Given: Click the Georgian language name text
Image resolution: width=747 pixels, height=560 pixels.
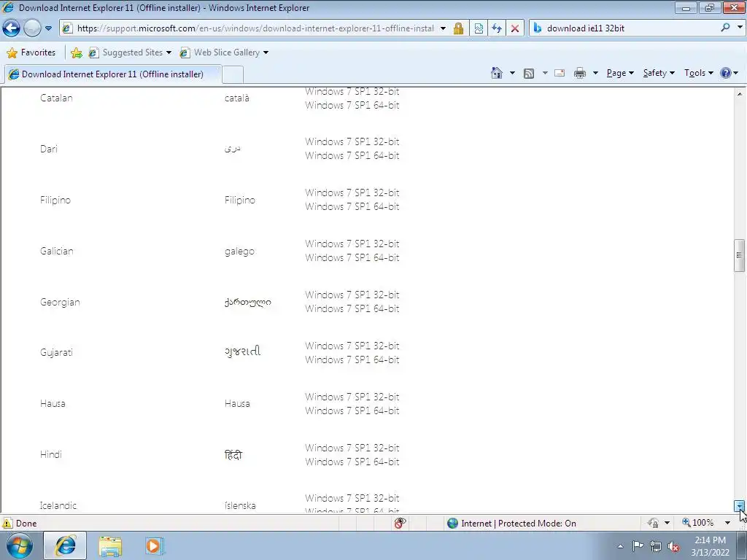Looking at the screenshot, I should point(60,302).
